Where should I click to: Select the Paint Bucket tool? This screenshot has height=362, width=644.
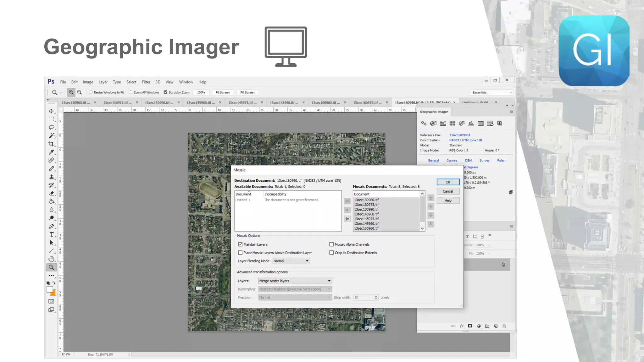(x=51, y=201)
